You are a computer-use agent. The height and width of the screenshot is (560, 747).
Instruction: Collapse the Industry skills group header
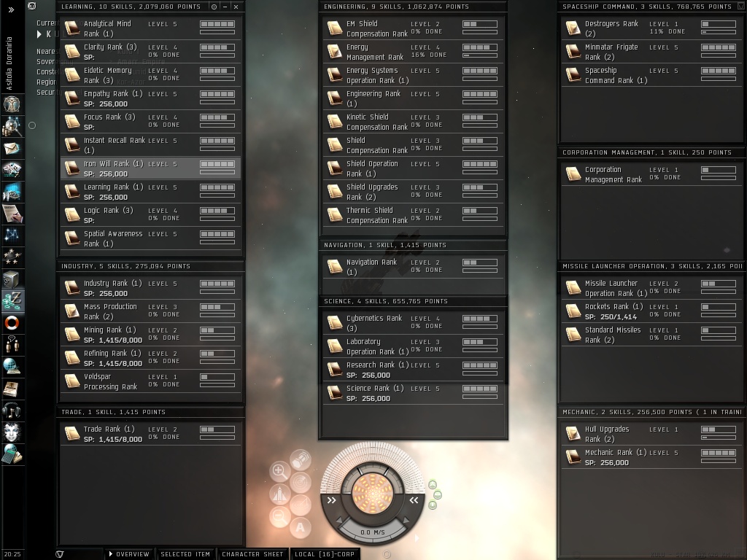click(150, 266)
